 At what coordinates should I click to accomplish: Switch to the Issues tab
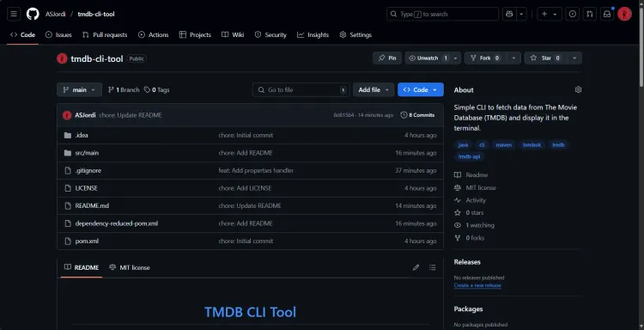pos(58,35)
